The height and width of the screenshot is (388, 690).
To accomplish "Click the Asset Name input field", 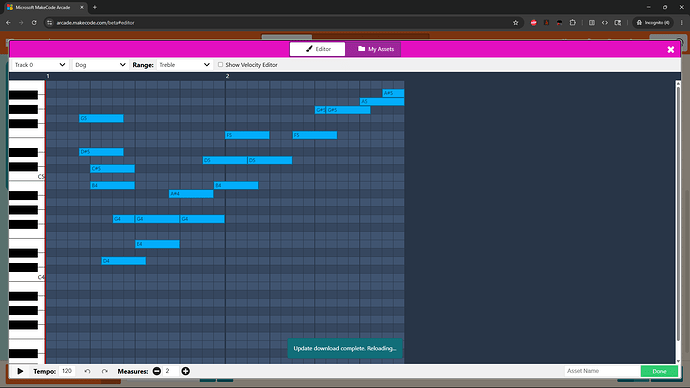I will pos(602,371).
